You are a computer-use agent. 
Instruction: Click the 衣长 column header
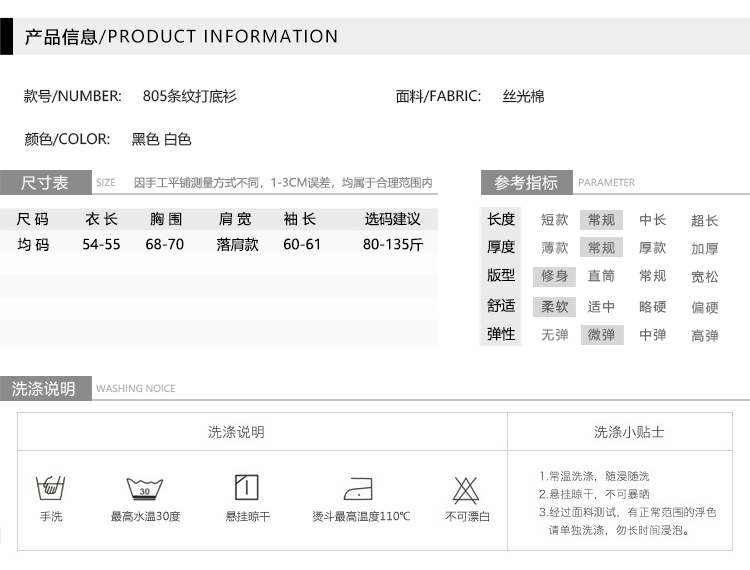point(101,219)
